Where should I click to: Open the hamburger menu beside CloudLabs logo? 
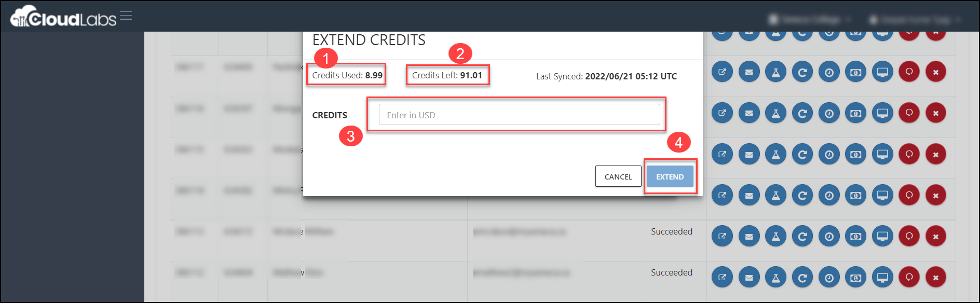[126, 16]
